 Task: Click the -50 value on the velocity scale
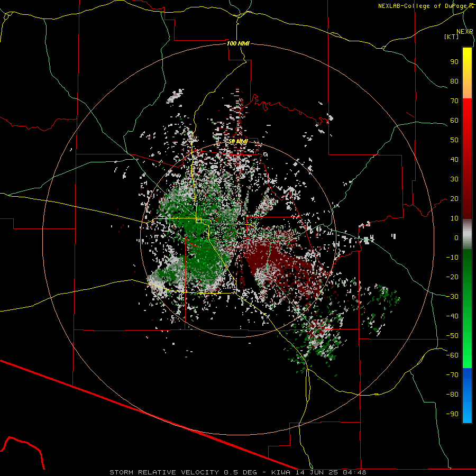[452, 336]
